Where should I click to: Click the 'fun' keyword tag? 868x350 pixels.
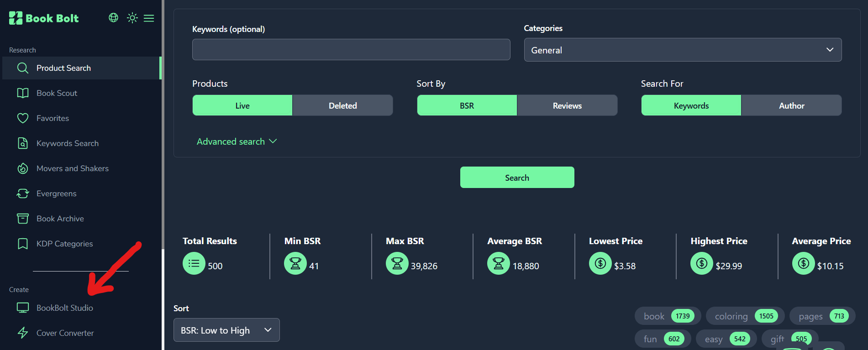(x=663, y=339)
